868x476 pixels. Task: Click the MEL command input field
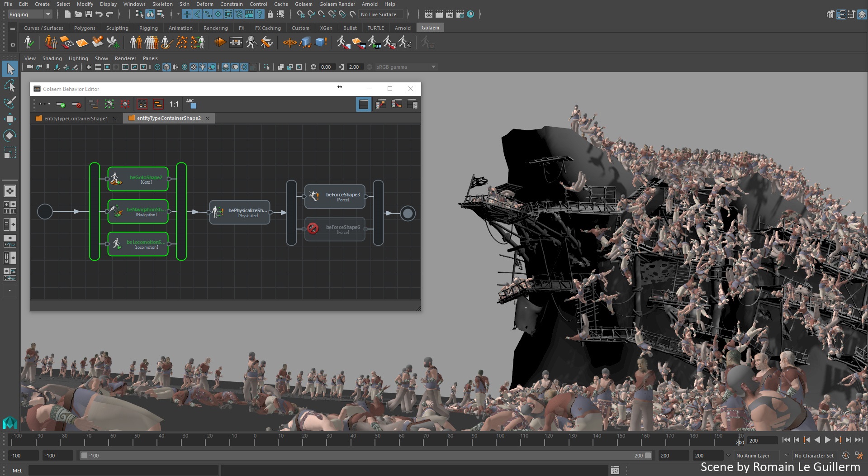123,471
